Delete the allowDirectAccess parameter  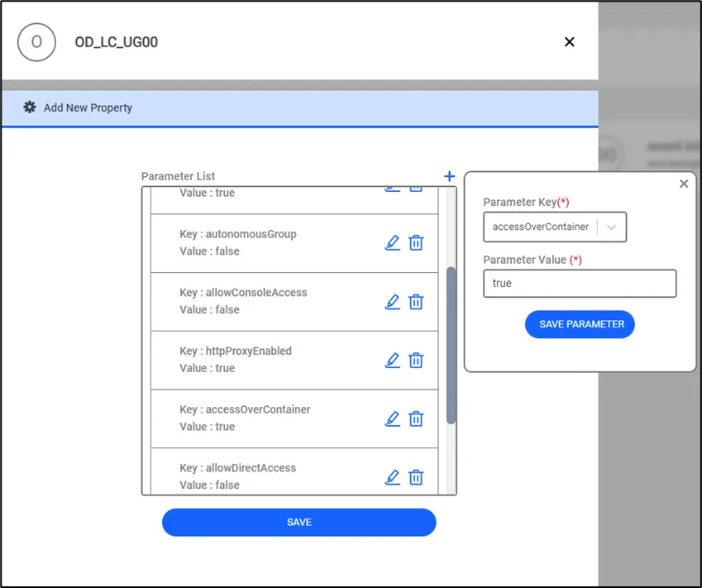416,477
